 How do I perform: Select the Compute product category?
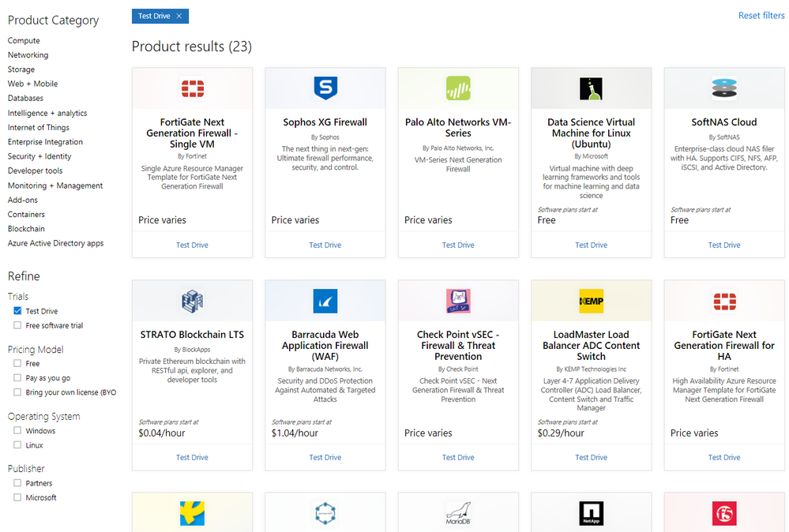(24, 40)
